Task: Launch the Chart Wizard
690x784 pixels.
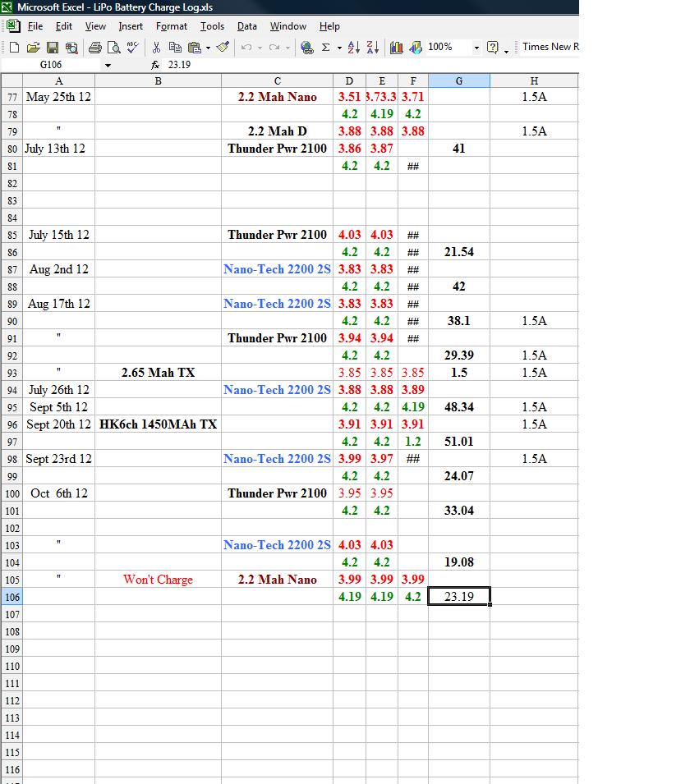Action: pos(395,47)
